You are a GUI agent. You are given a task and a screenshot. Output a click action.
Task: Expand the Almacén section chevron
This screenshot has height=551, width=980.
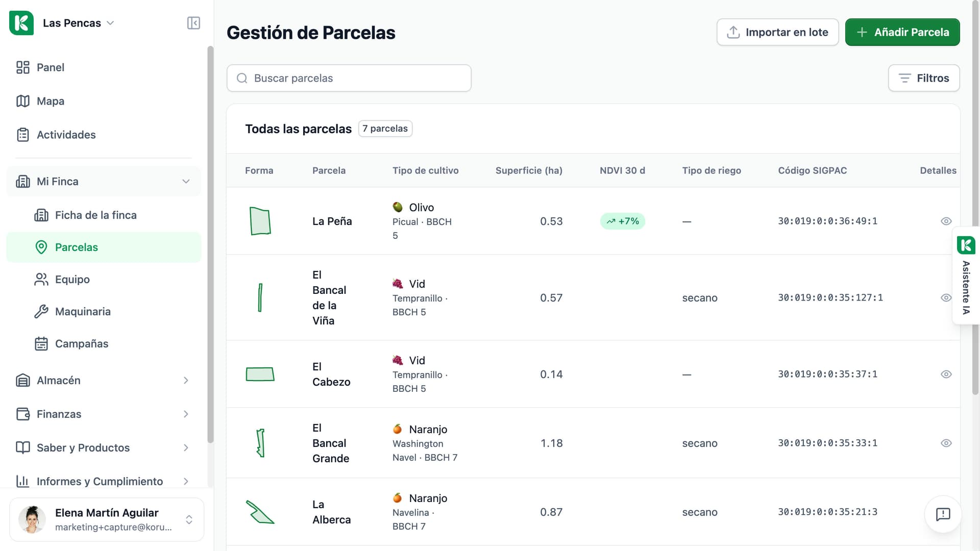click(186, 381)
